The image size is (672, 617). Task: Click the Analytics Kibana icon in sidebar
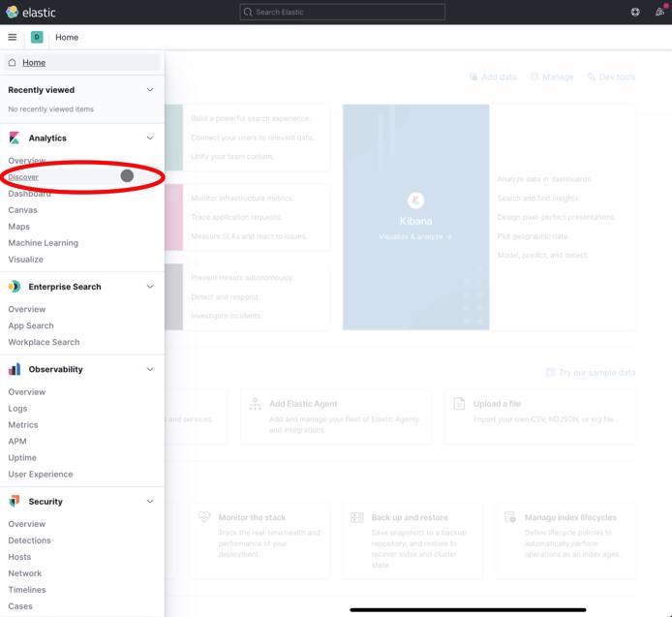pyautogui.click(x=15, y=139)
